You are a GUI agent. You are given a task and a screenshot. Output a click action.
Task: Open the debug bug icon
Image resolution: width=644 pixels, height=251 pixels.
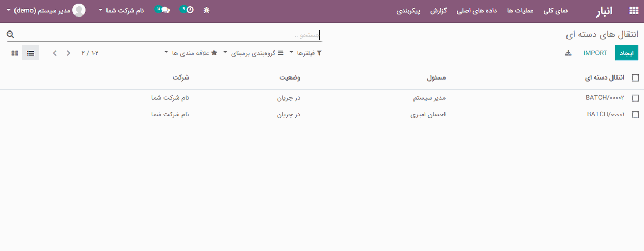(x=207, y=10)
